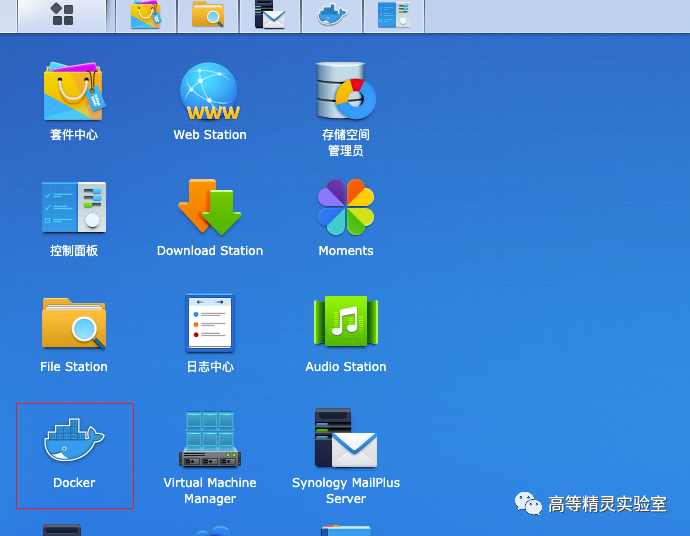
Task: Click the 'Synology MailPlus Server' label
Action: tap(346, 491)
